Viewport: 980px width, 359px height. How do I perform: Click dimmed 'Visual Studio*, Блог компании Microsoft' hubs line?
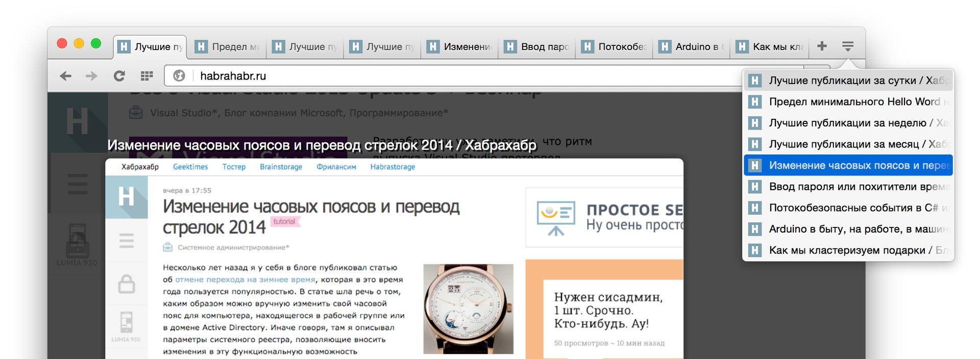coord(299,113)
